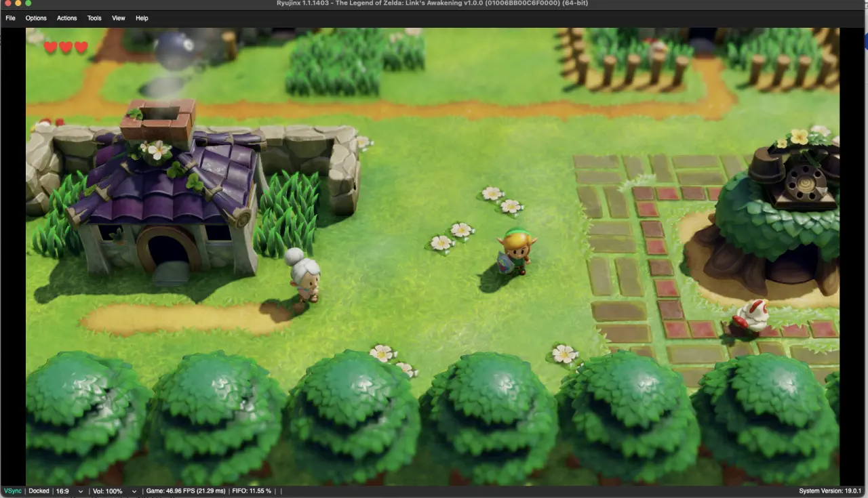
Task: Minimize Ryujinx with the yellow button
Action: point(18,3)
